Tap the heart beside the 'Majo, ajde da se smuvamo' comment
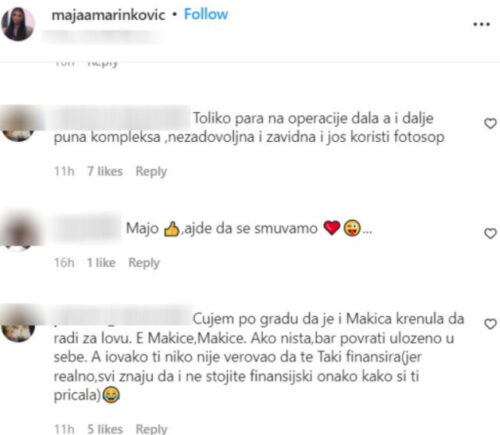 tap(490, 233)
